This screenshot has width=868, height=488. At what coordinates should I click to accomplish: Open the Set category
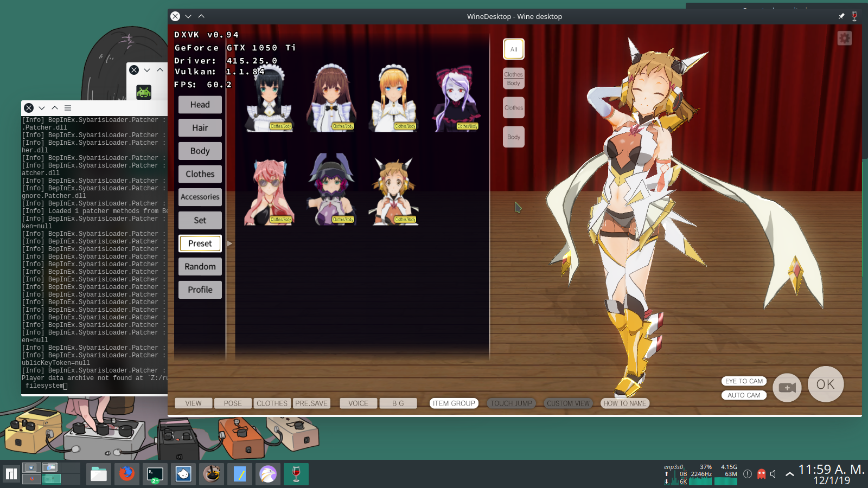pos(200,220)
